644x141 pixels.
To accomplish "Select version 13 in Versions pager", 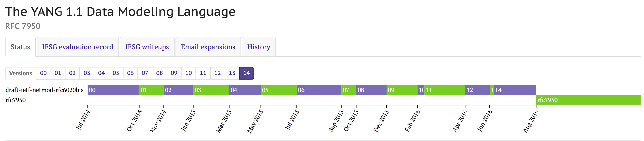I will pyautogui.click(x=232, y=73).
